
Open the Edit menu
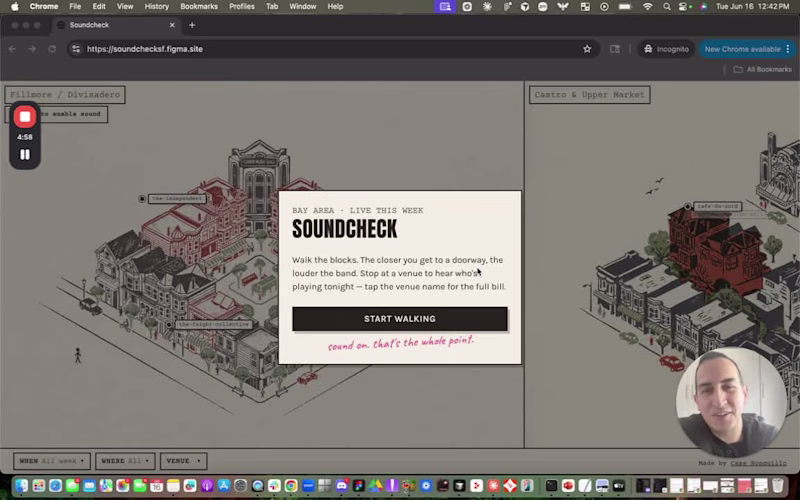98,7
